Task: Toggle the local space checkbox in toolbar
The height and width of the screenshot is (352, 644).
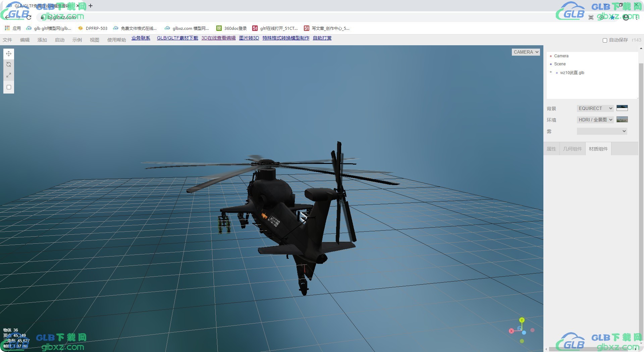Action: (9, 87)
